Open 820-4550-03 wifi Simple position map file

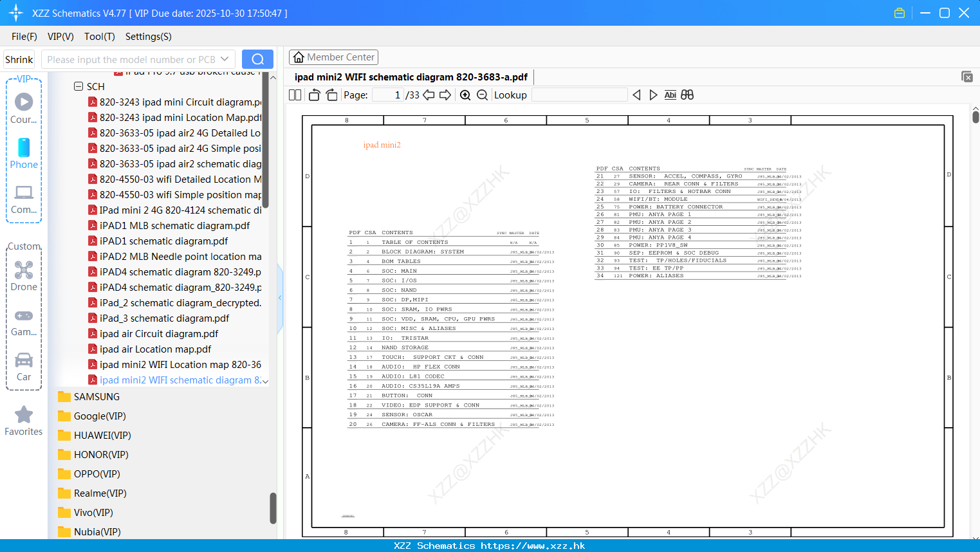[x=174, y=194]
